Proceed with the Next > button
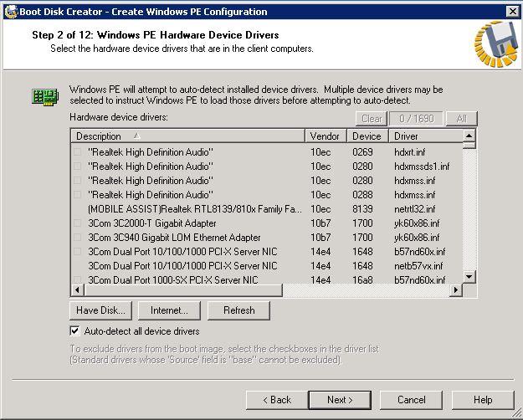The height and width of the screenshot is (420, 523). 340,400
